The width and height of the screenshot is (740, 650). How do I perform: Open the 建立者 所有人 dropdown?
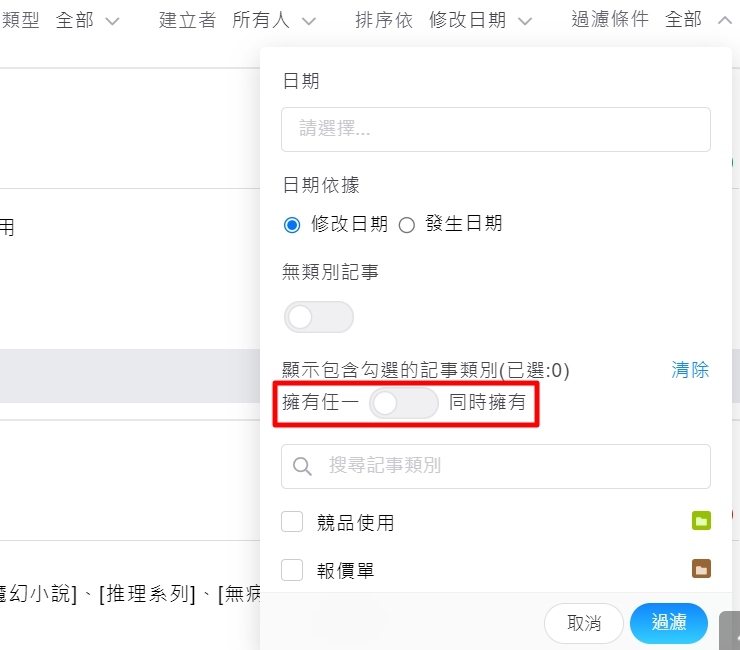(x=273, y=20)
